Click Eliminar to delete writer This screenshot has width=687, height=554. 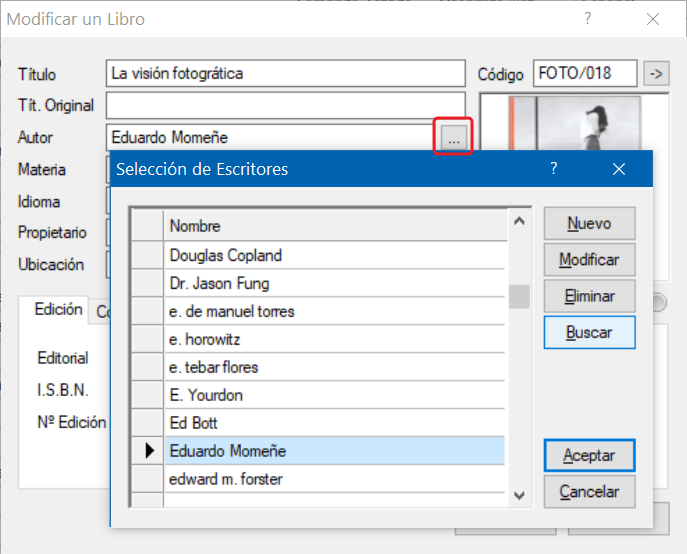click(x=589, y=296)
